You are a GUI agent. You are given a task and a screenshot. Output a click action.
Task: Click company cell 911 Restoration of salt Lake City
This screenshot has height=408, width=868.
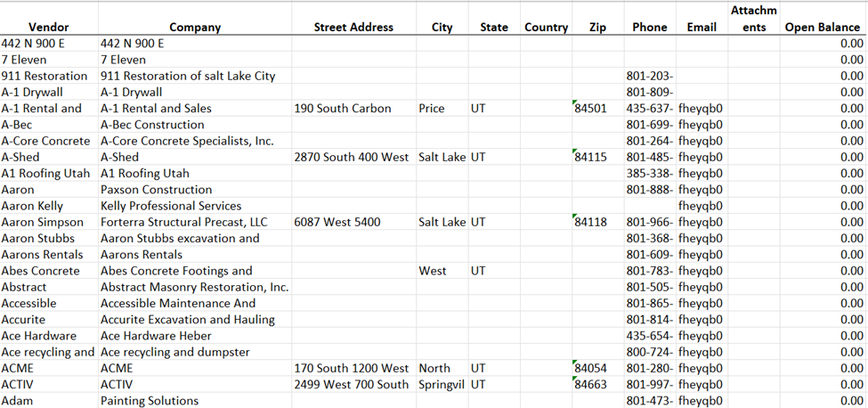[x=195, y=76]
